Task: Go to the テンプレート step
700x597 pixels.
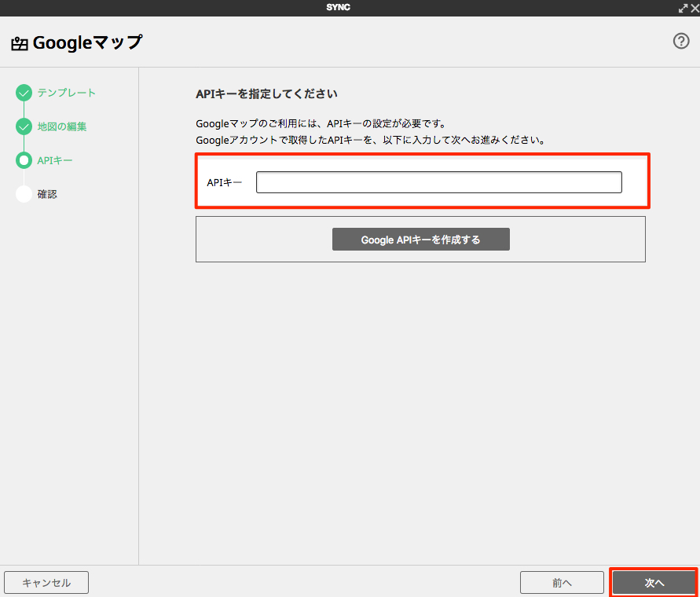Action: [x=67, y=93]
